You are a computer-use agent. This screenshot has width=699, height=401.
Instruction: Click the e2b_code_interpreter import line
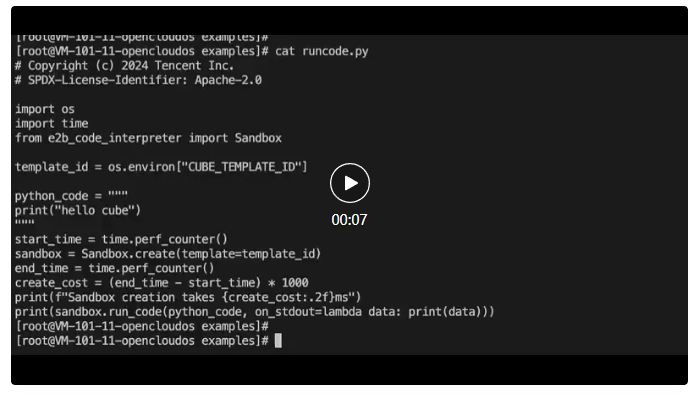pos(148,138)
